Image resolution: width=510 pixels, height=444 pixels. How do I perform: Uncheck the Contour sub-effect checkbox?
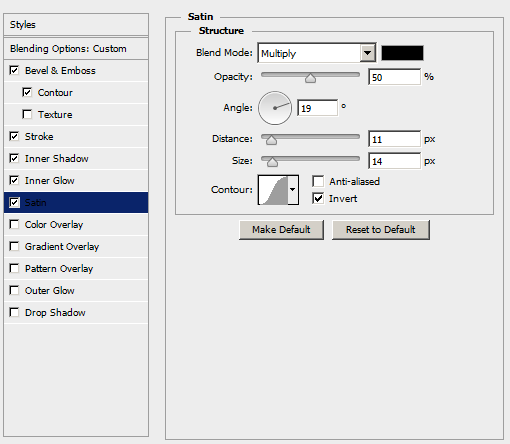27,92
